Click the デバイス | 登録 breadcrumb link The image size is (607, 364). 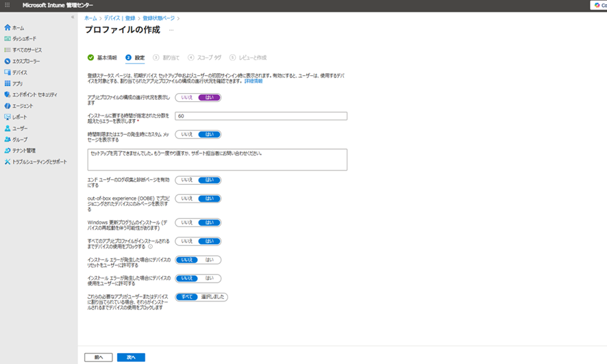pyautogui.click(x=120, y=18)
